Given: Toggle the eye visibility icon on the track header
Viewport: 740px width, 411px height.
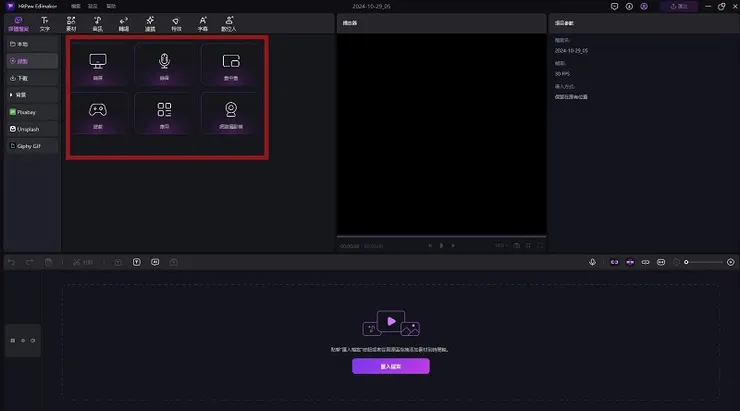Looking at the screenshot, I should 23,340.
